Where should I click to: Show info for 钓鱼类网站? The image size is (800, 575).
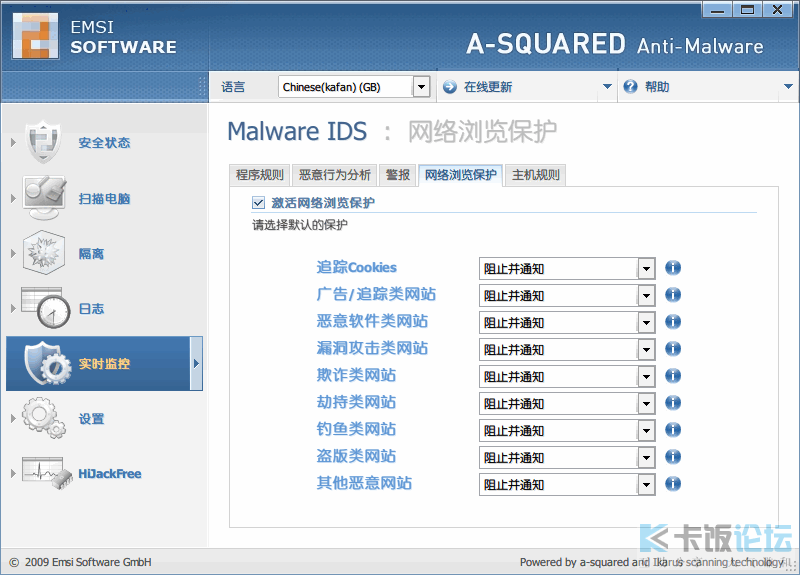click(673, 430)
